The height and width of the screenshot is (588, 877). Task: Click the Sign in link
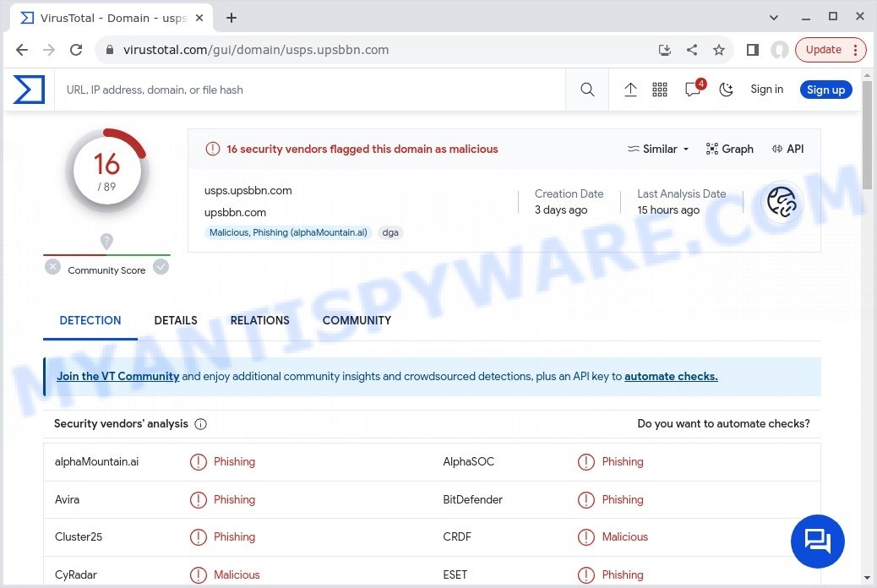[x=766, y=90]
